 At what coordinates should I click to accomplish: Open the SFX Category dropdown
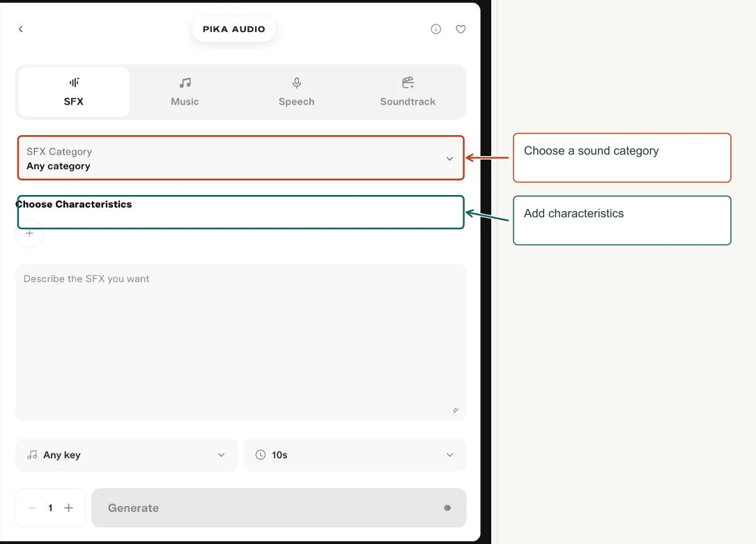240,158
